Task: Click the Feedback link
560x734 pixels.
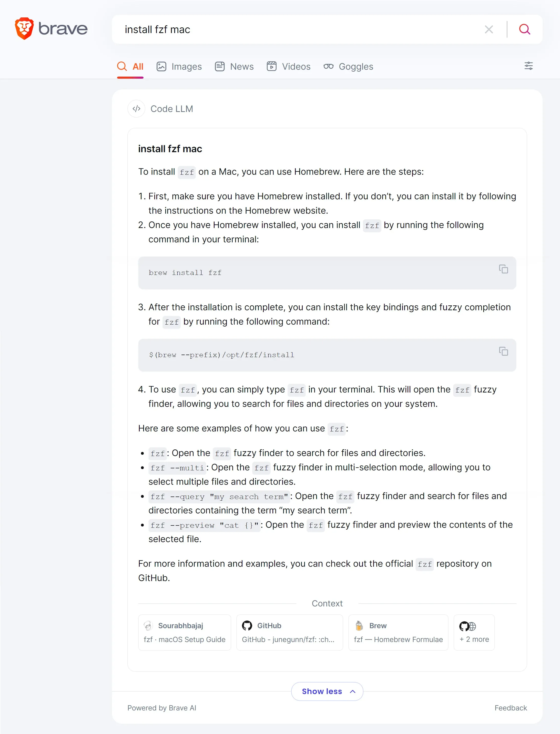Action: coord(511,708)
